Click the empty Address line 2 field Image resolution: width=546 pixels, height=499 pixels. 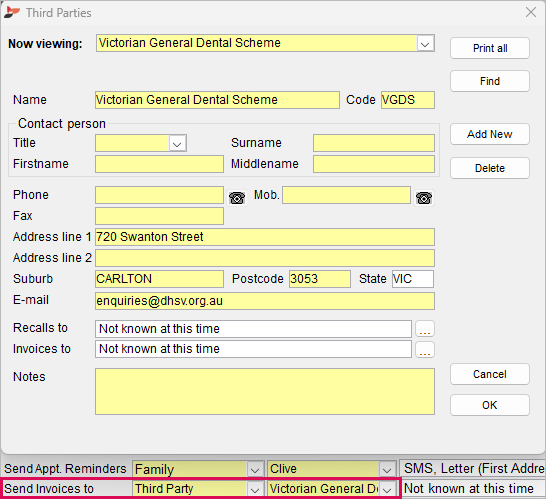point(265,258)
